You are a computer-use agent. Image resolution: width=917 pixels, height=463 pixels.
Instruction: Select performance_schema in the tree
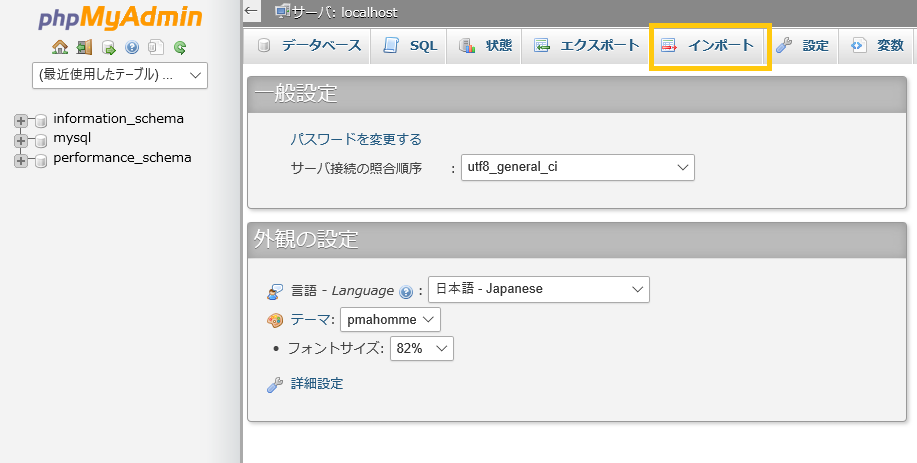[x=122, y=158]
